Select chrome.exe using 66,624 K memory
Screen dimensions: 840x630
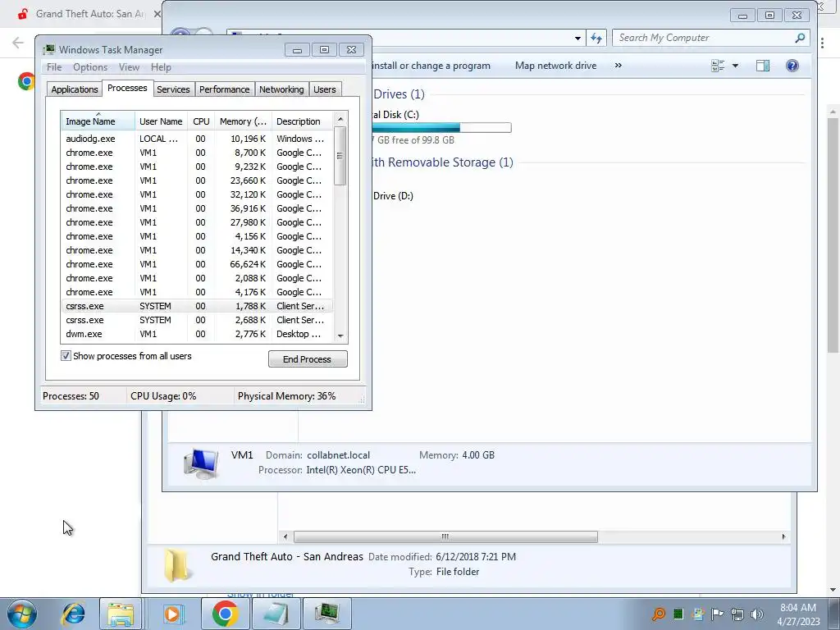pyautogui.click(x=196, y=264)
